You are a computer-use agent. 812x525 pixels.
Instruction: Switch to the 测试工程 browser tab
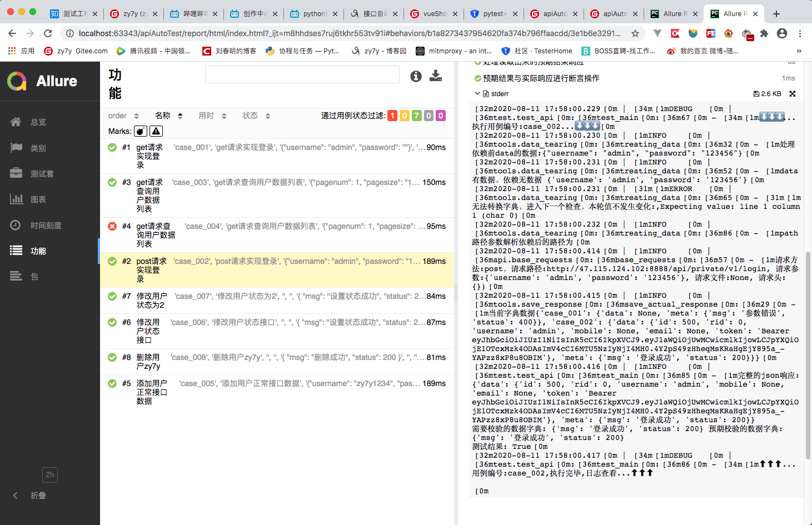click(73, 14)
